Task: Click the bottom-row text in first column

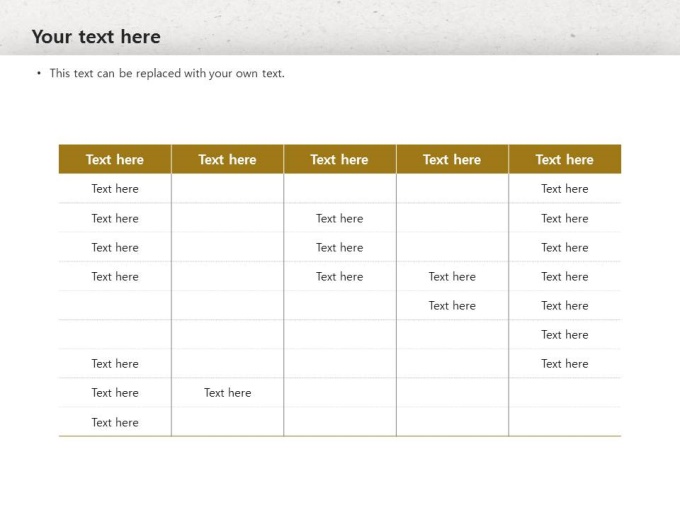Action: pyautogui.click(x=115, y=423)
